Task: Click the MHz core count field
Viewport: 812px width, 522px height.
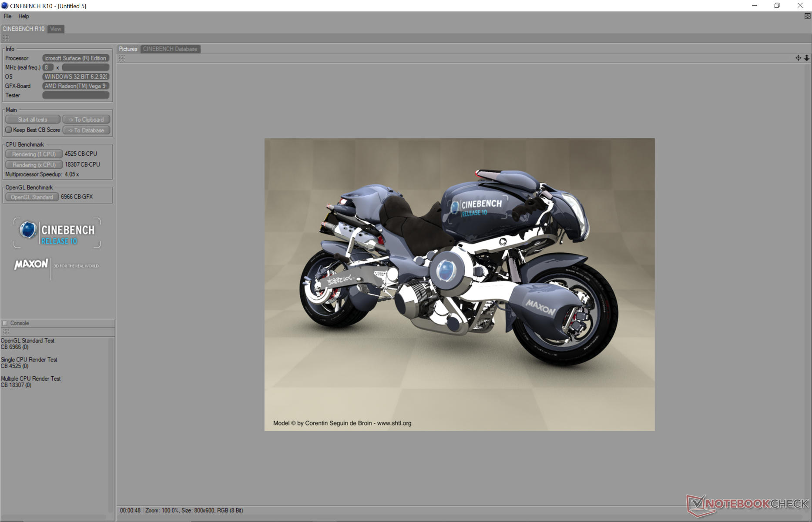Action: 48,67
